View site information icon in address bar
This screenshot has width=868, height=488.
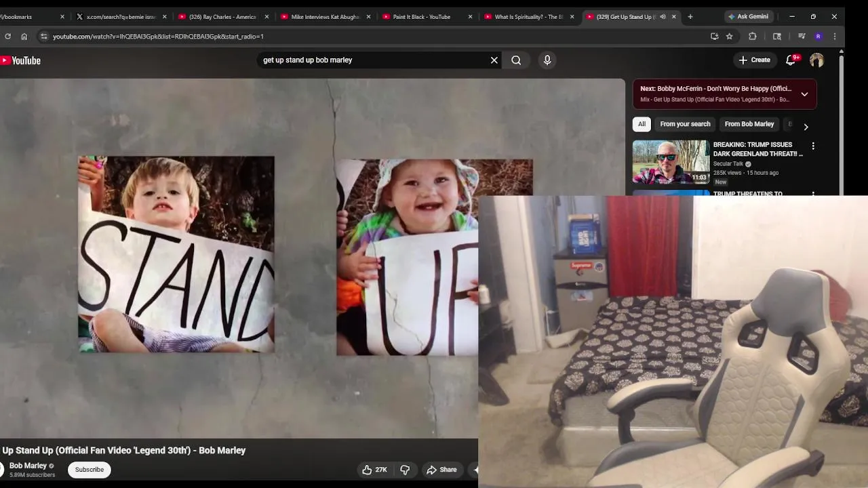(44, 37)
